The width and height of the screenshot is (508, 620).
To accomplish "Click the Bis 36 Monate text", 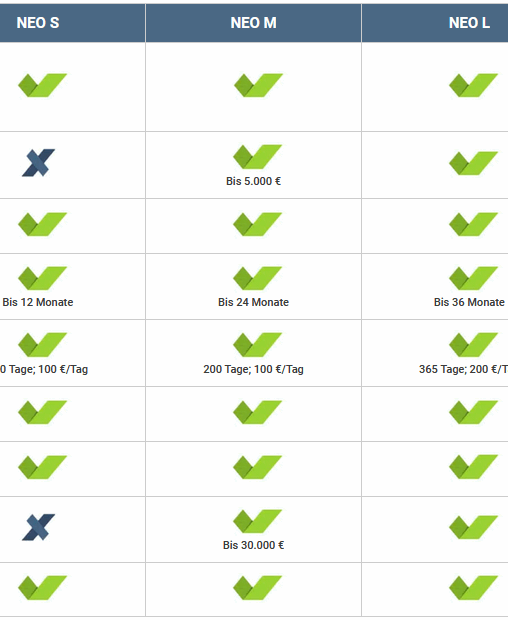I will tap(469, 302).
